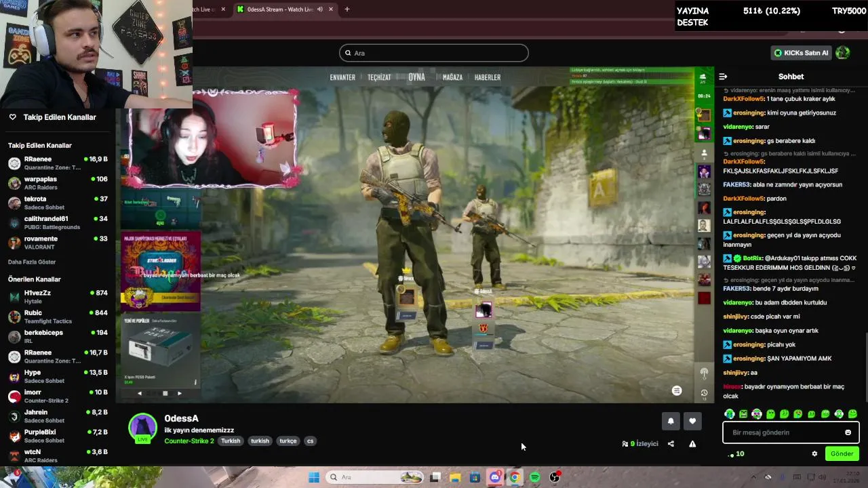The height and width of the screenshot is (488, 868).
Task: Click the notification bell under the stream
Action: 671,421
